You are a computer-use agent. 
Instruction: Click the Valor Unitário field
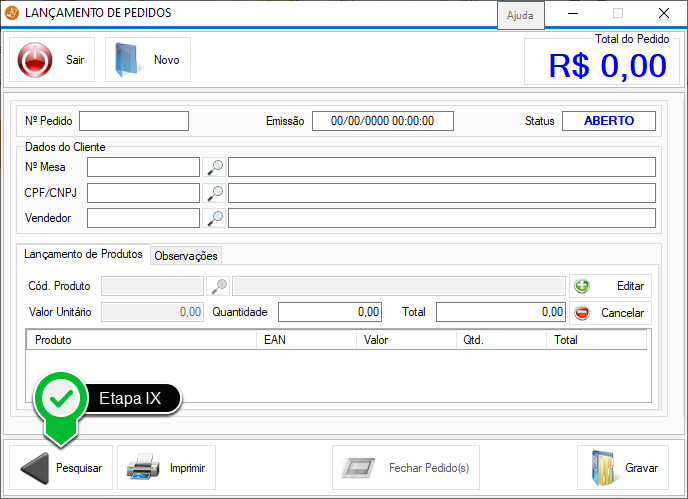152,312
